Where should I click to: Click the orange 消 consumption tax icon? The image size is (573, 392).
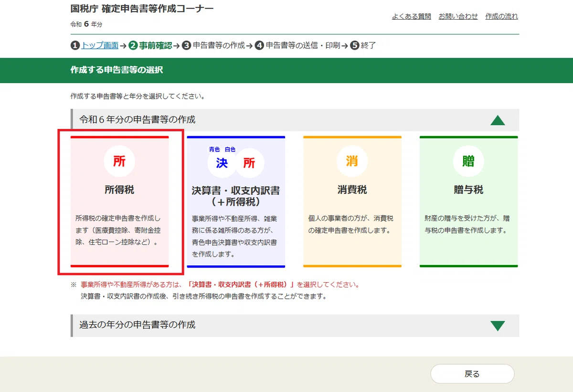(x=352, y=161)
